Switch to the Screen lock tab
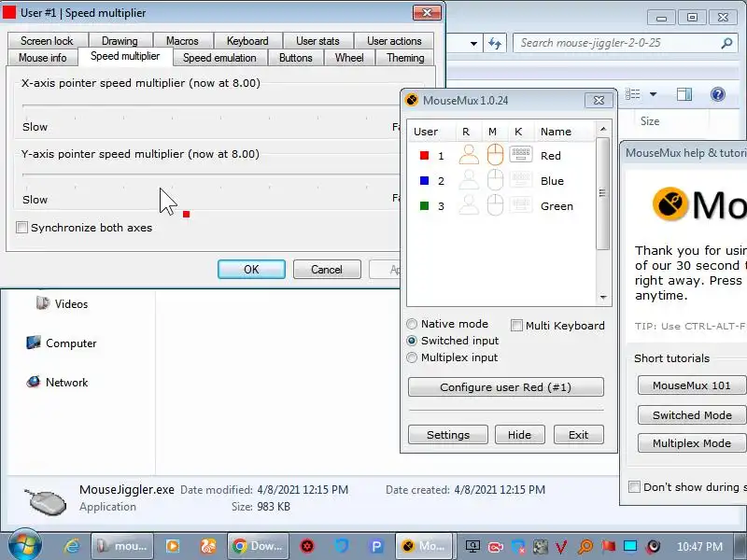 (48, 41)
